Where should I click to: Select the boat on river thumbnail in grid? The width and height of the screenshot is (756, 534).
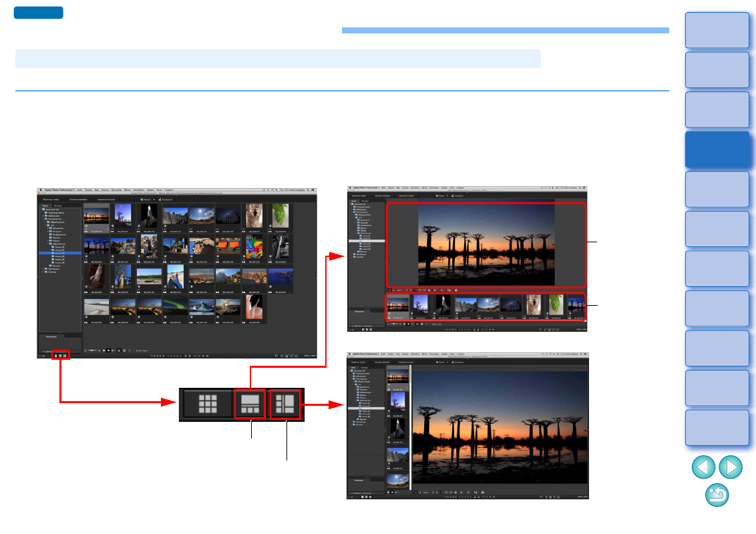[149, 276]
